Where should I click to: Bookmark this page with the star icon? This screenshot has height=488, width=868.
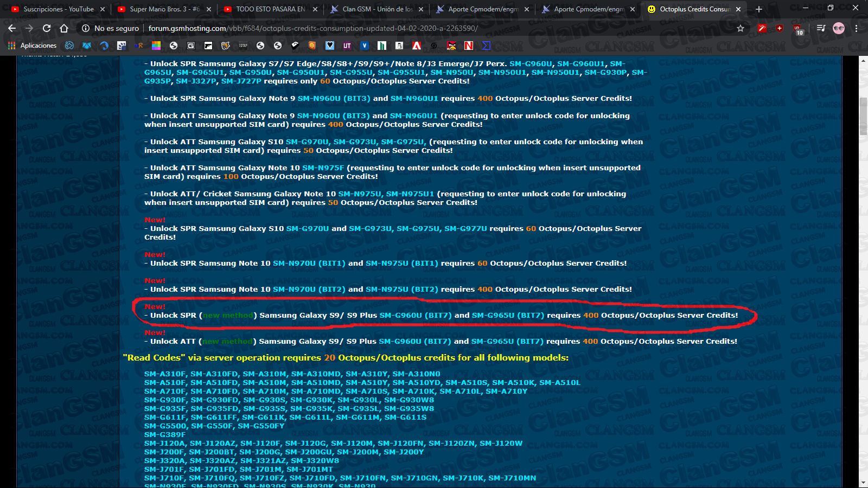[741, 28]
